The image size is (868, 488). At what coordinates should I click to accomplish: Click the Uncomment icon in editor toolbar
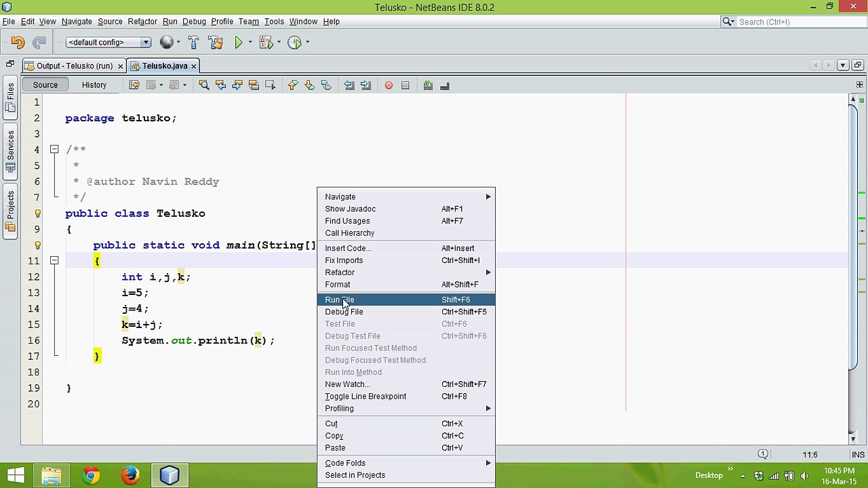[445, 85]
